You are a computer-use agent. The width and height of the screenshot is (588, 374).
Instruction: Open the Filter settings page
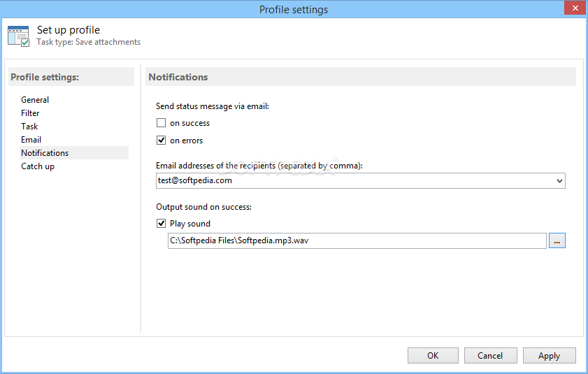click(30, 113)
